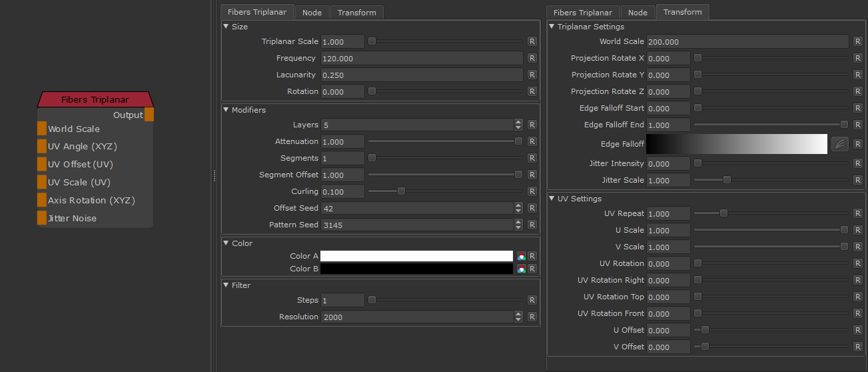Click the Axis Rotation (XYZ) input port
This screenshot has height=372, width=868.
(x=42, y=200)
